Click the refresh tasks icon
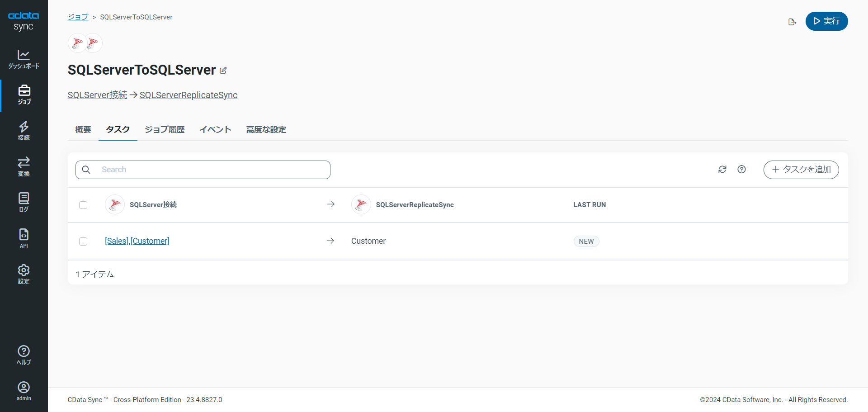The width and height of the screenshot is (868, 412). 722,169
